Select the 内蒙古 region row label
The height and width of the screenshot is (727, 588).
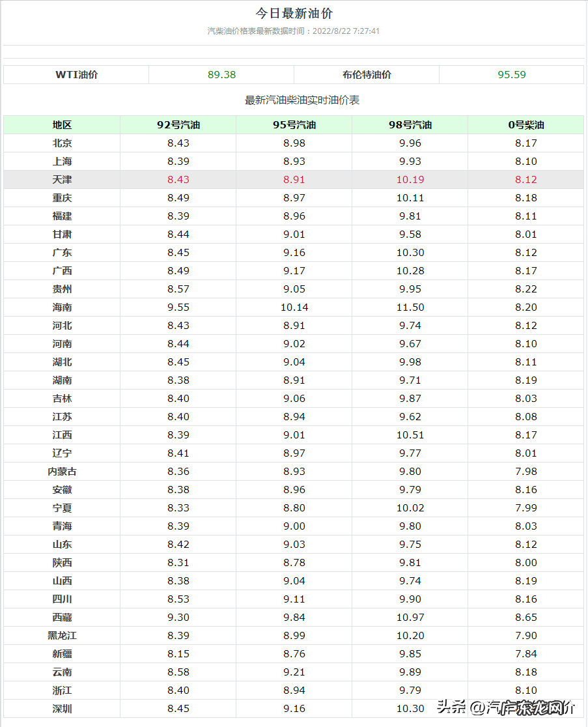(62, 472)
